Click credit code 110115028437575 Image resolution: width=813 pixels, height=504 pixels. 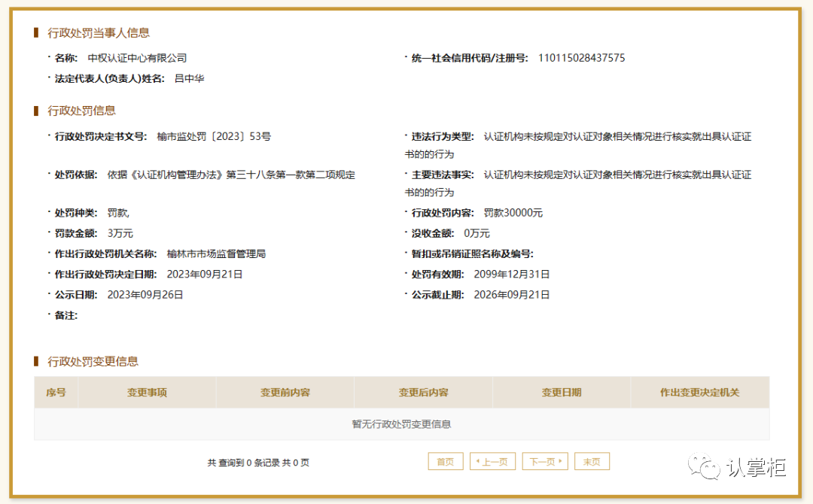582,58
